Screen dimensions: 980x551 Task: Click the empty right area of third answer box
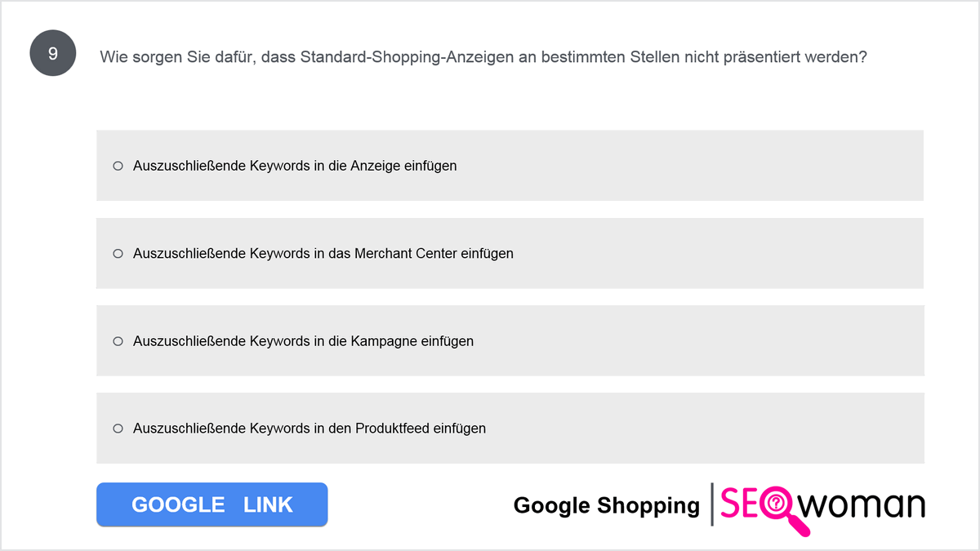click(x=735, y=340)
